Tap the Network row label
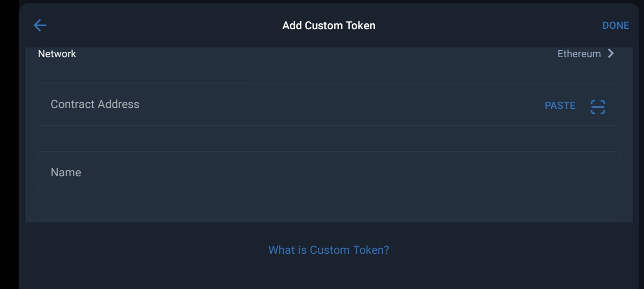644x289 pixels. [57, 54]
